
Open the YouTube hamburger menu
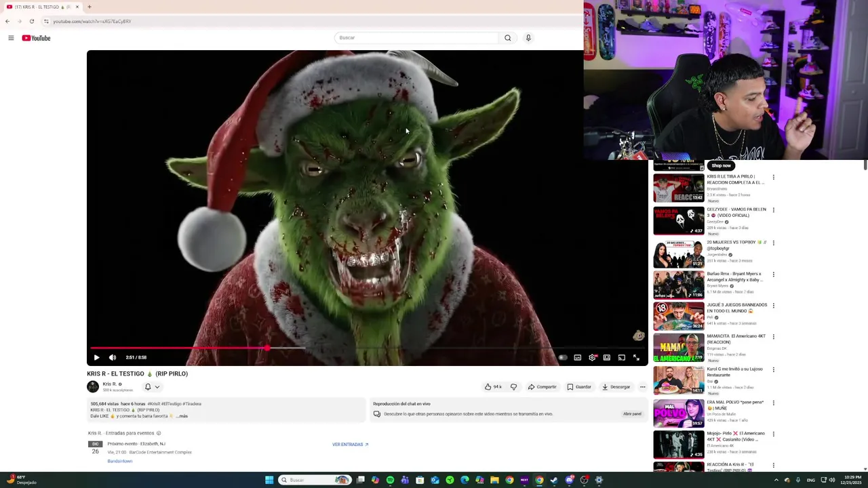click(11, 38)
